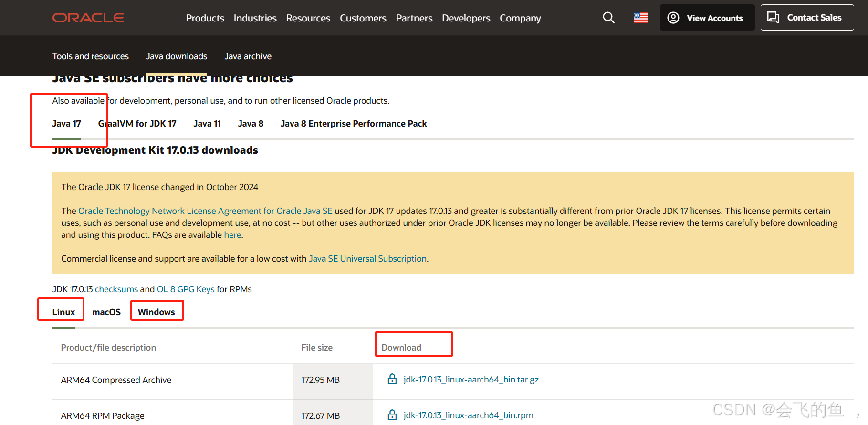Open the OL 8 GPG Keys link
Viewport: 868px width, 425px height.
pos(186,289)
